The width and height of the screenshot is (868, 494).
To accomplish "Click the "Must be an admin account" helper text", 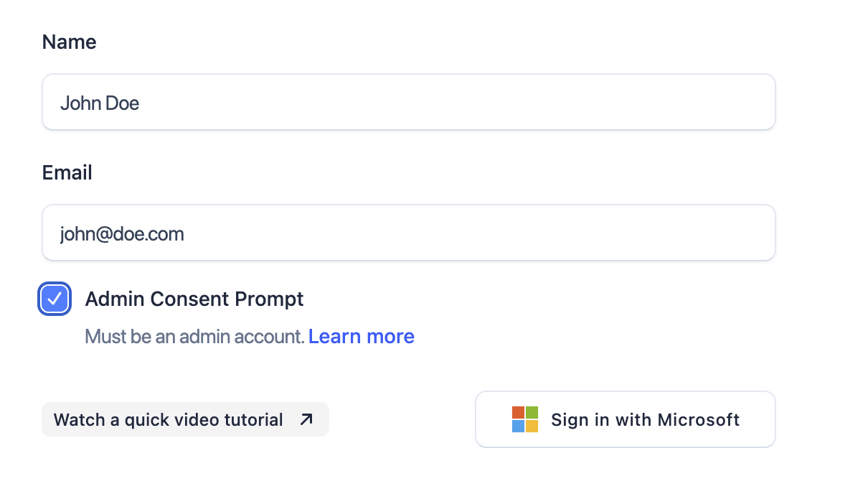I will (x=194, y=336).
